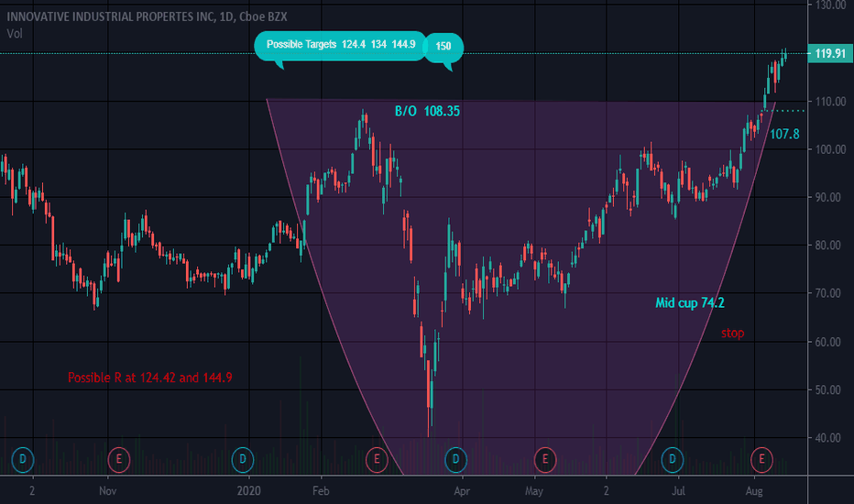Open the earnings marker right of the Feb label
Viewport: 854px width, 504px height.
[377, 459]
